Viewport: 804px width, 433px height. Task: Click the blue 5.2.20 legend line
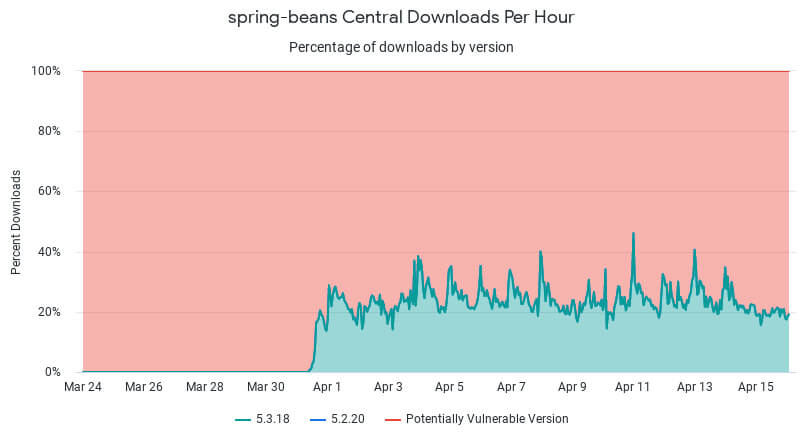click(318, 420)
